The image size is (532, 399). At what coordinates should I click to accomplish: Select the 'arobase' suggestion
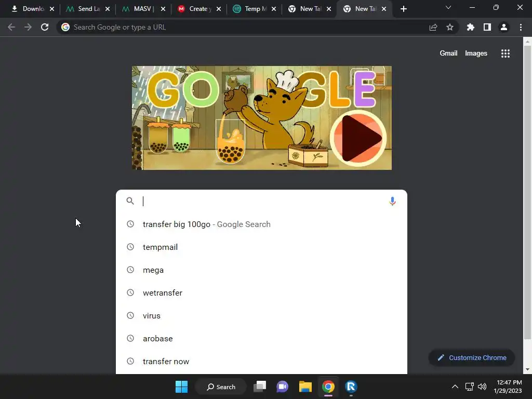(261, 339)
